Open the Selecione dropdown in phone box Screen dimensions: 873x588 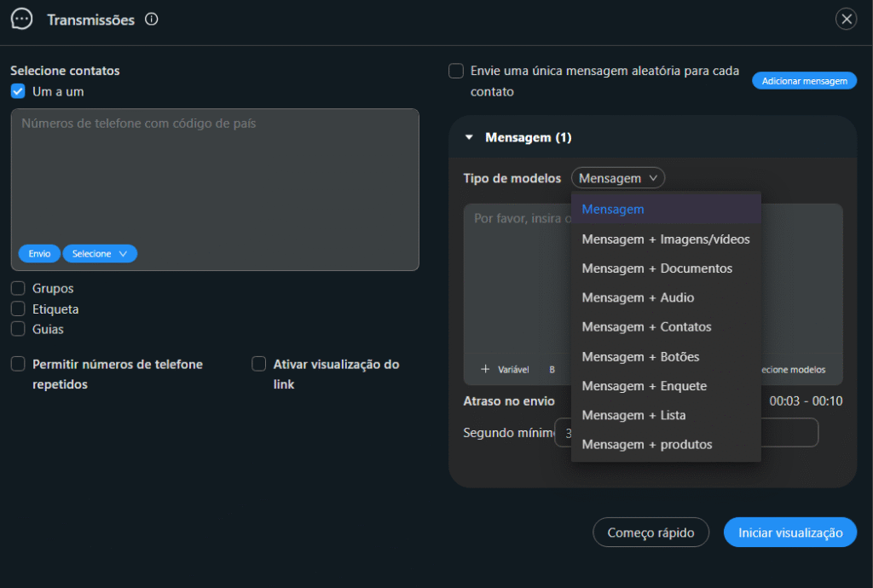(100, 254)
